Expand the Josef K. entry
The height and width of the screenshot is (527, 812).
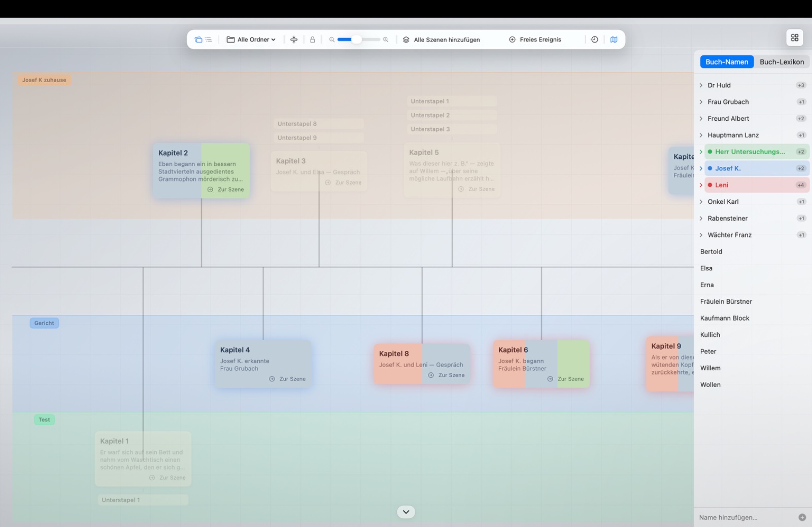click(701, 168)
